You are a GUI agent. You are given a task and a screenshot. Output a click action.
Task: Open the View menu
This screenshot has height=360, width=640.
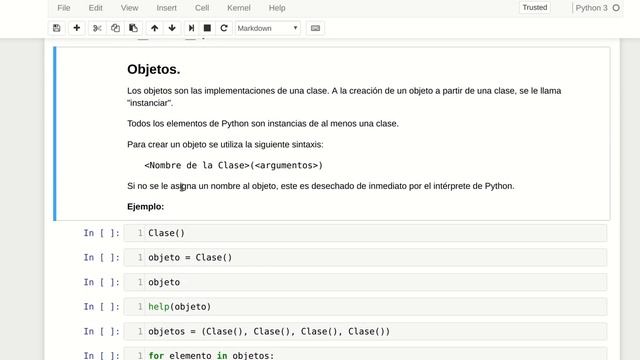129,8
